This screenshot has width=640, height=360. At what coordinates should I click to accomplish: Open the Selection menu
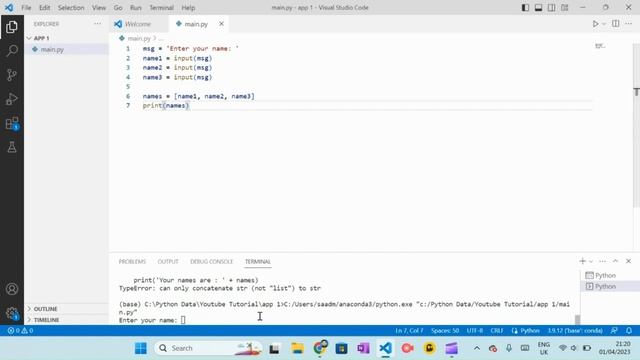(71, 8)
